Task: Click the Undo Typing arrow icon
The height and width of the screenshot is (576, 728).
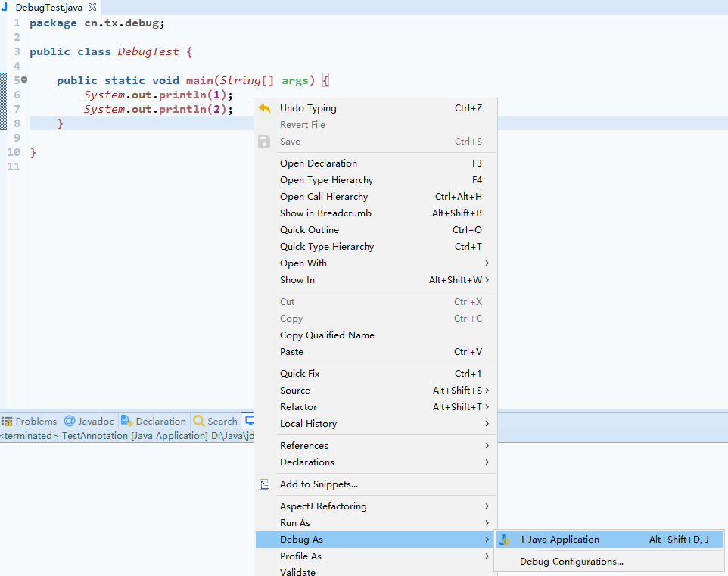Action: [x=264, y=108]
